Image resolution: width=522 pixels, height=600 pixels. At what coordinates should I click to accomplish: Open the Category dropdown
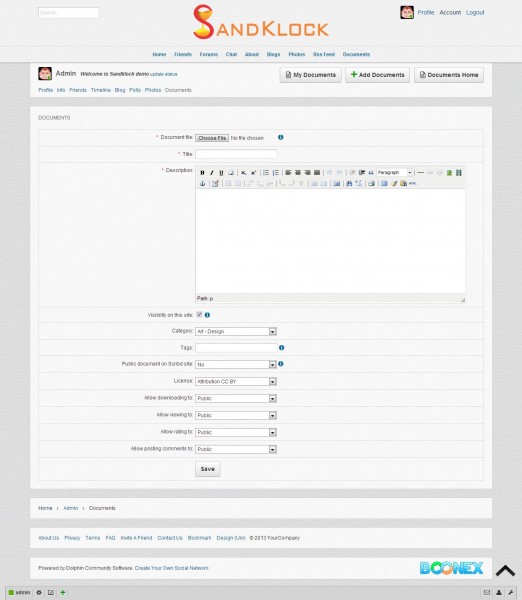236,331
